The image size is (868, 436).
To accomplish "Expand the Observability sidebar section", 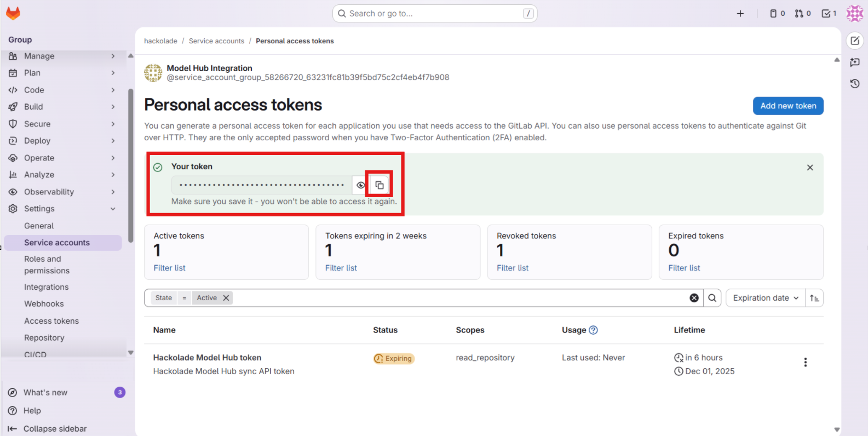I will coord(63,192).
